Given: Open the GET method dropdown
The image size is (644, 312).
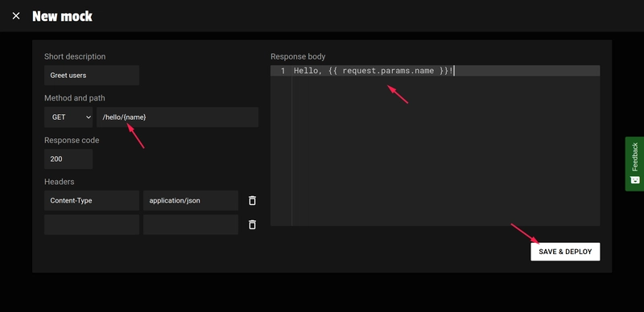Looking at the screenshot, I should tap(68, 117).
